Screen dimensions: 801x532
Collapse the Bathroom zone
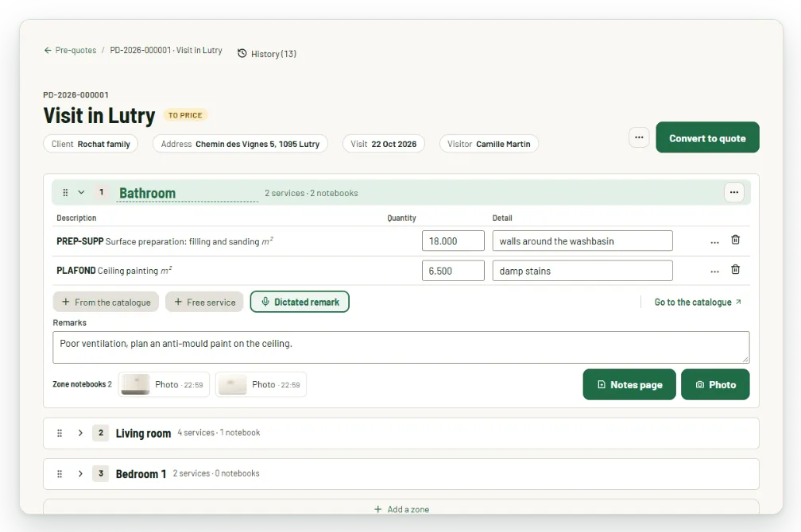click(x=81, y=192)
